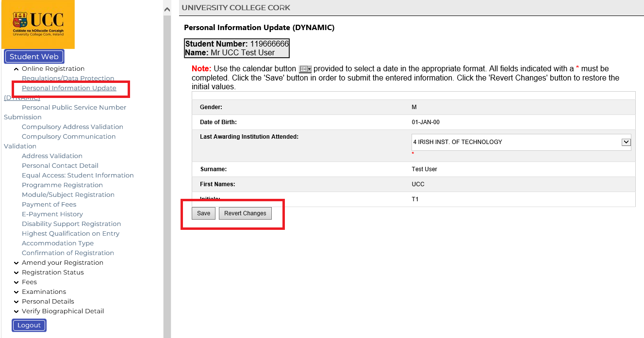This screenshot has width=644, height=338.
Task: Open Personal Information Update link
Action: point(69,88)
